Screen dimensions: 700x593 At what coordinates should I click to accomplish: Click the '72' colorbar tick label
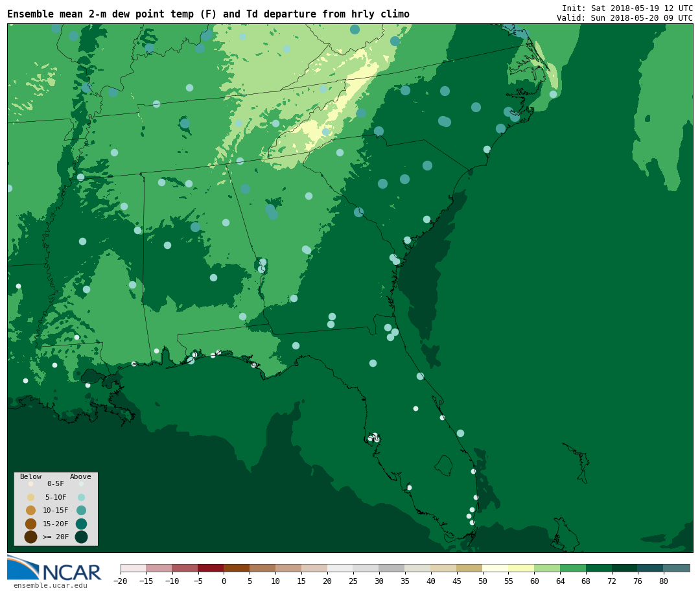[612, 581]
